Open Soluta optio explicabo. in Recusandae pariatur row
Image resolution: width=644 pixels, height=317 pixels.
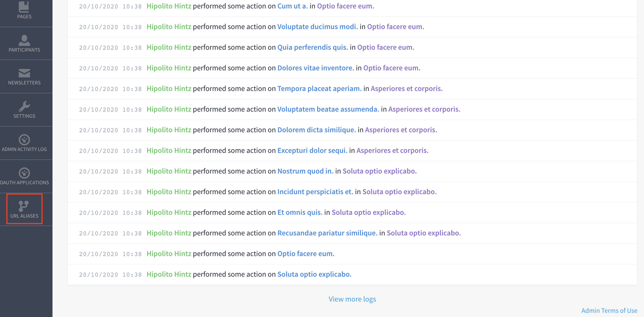(424, 233)
